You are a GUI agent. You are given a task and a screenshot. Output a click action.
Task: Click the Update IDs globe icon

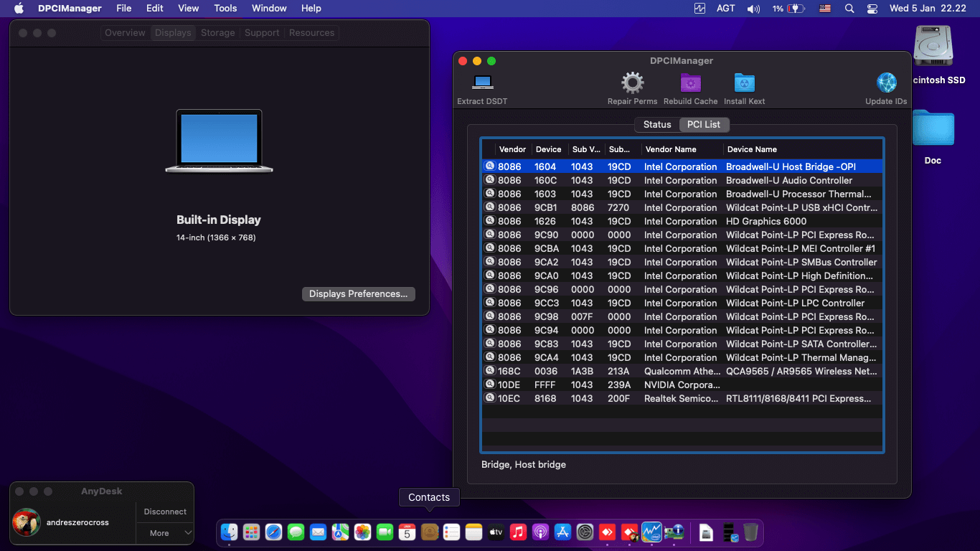(886, 83)
